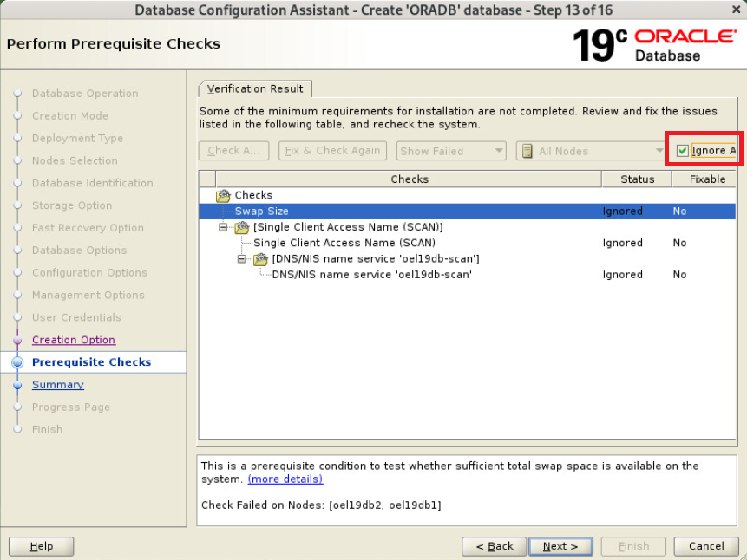Close the Database Configuration Assistant window
The image size is (747, 560).
click(736, 9)
